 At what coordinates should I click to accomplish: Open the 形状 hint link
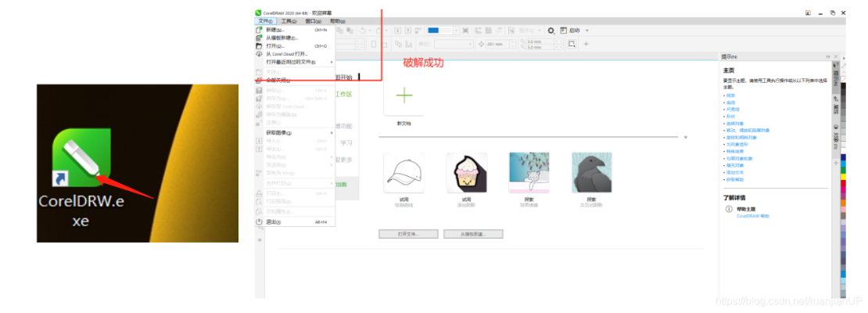point(730,117)
